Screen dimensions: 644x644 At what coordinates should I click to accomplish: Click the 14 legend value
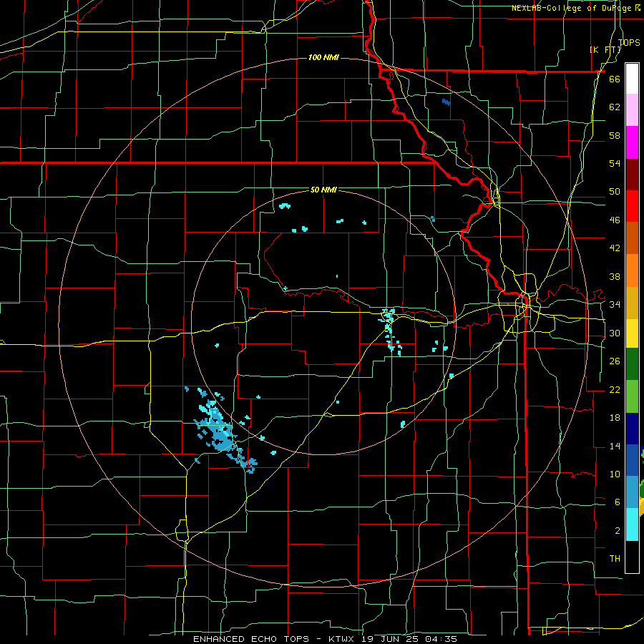pyautogui.click(x=615, y=446)
